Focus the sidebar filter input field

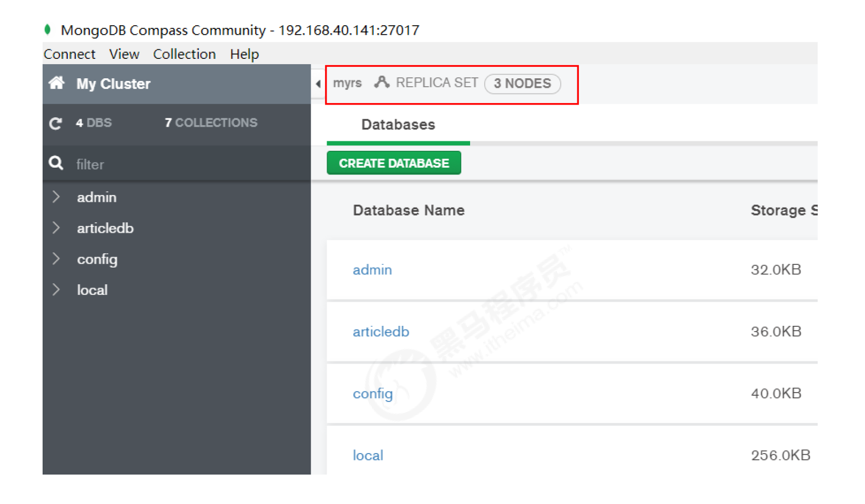tap(184, 164)
